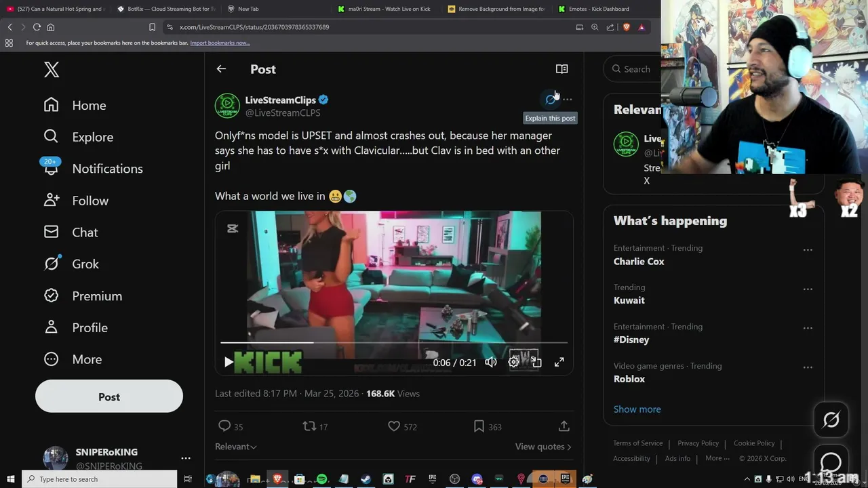The width and height of the screenshot is (868, 488).
Task: Bookmark this page from the address bar
Action: tap(152, 27)
